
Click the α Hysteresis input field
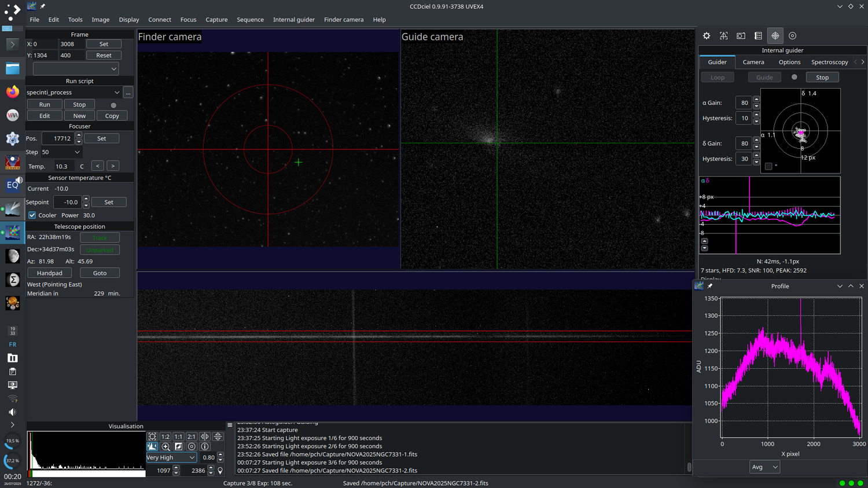click(744, 118)
